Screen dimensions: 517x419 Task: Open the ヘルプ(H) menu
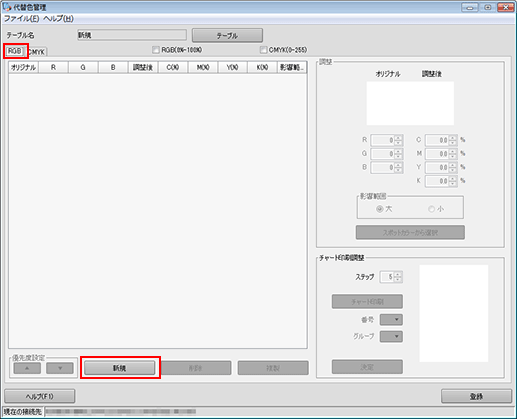click(x=58, y=19)
